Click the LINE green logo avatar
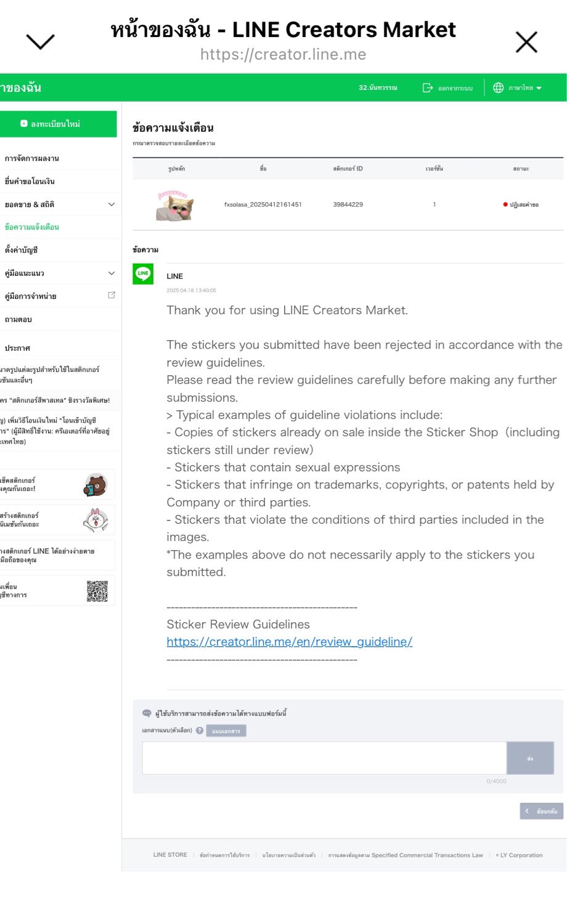The width and height of the screenshot is (567, 924). point(143,274)
